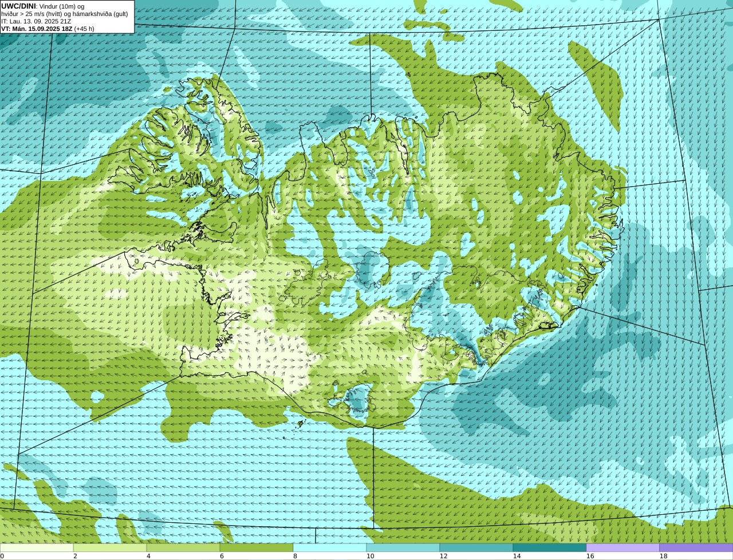
Task: Click the '10' label on the color scale
Action: click(x=370, y=556)
